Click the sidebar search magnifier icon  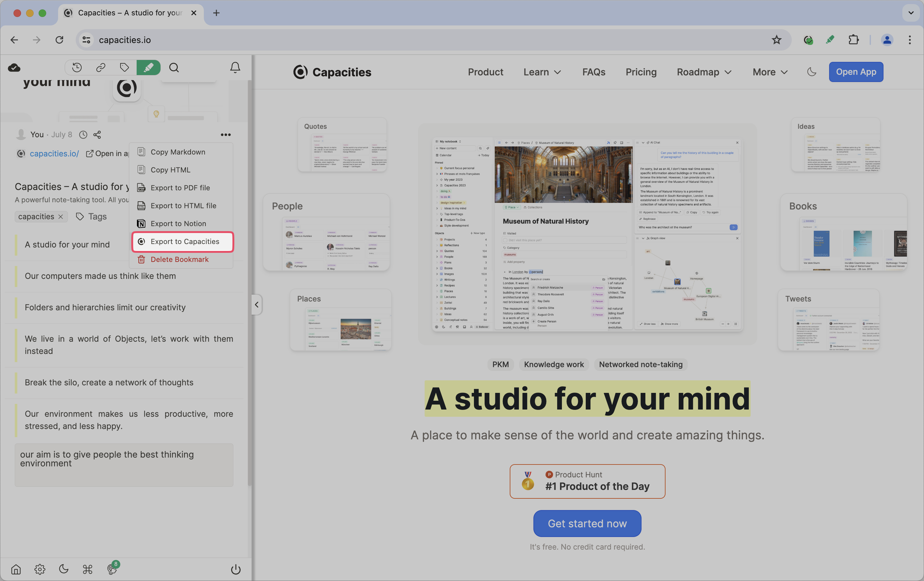[174, 68]
